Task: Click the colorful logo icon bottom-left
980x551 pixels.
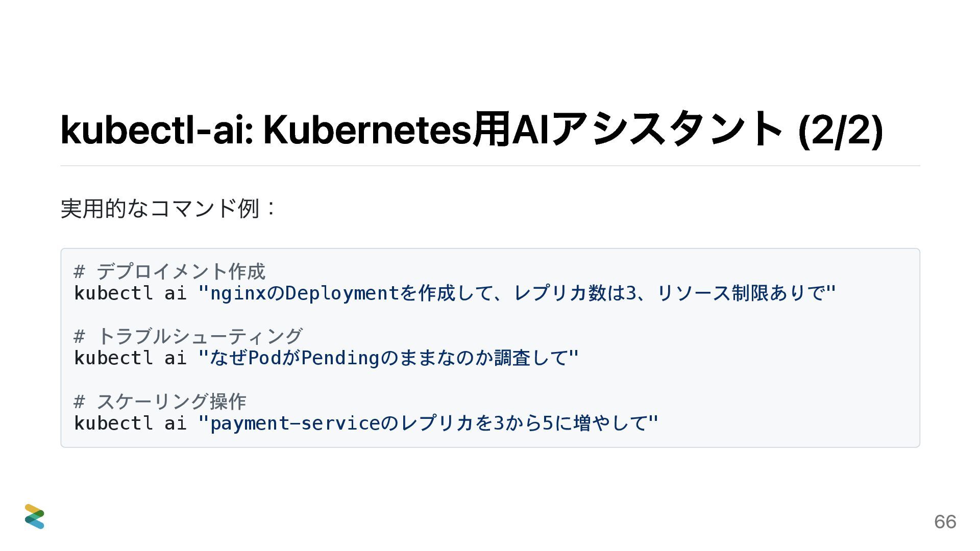Action: [34, 516]
